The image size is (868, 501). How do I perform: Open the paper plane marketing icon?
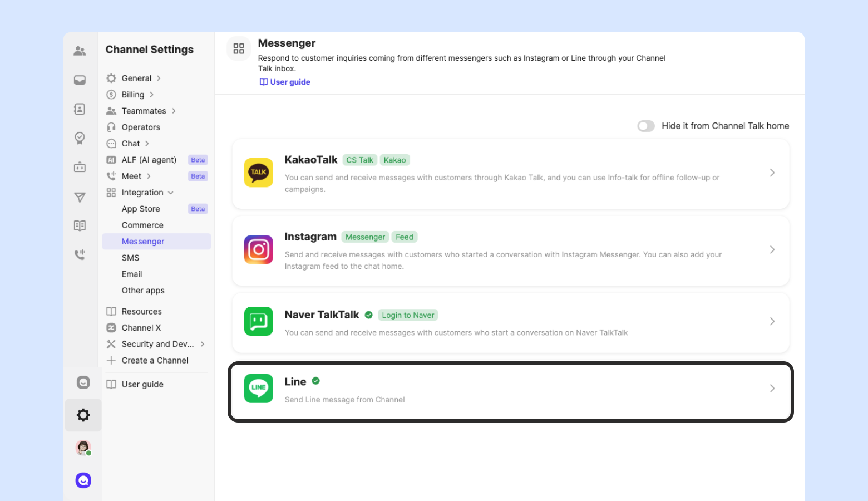click(80, 197)
